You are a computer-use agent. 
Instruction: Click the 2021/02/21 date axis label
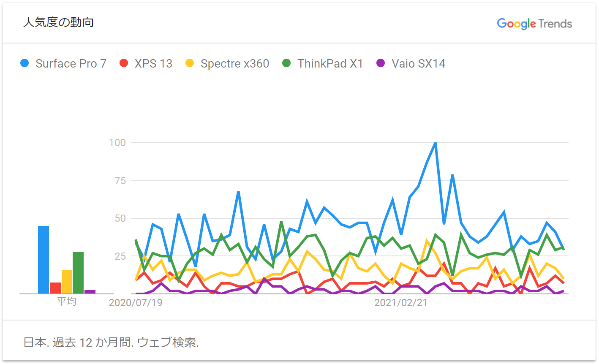pos(400,303)
